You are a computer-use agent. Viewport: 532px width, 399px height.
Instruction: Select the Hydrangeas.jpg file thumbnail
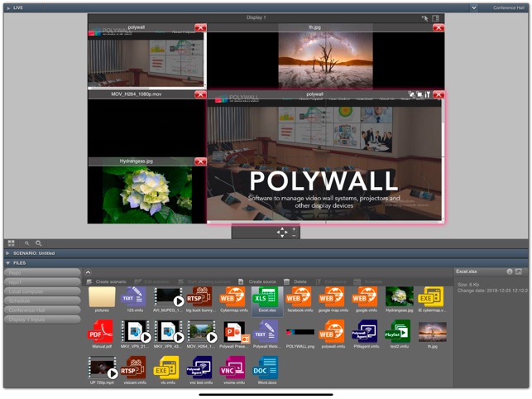pos(400,296)
